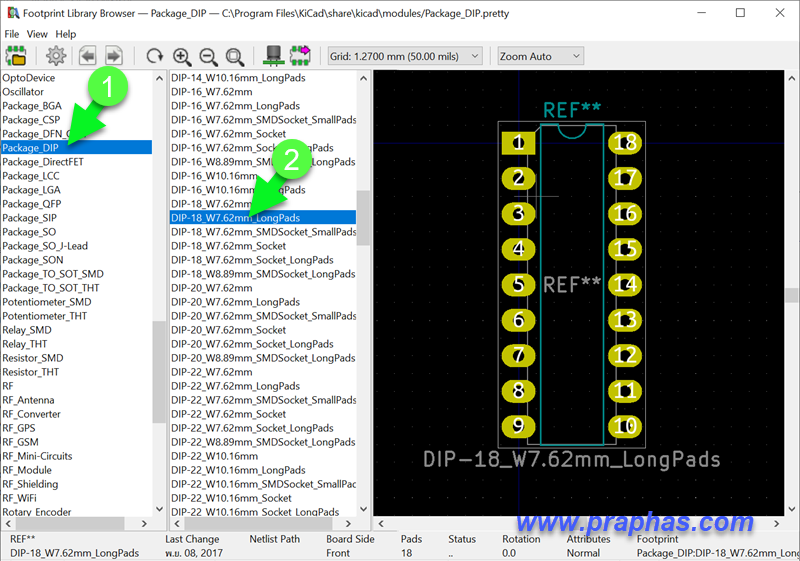Insert footprint in board icon

[x=300, y=56]
